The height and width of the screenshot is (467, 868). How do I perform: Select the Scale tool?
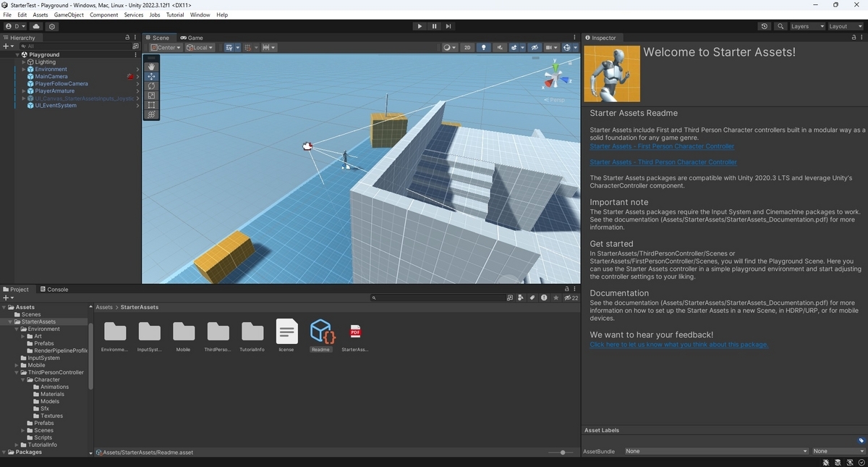click(x=151, y=95)
